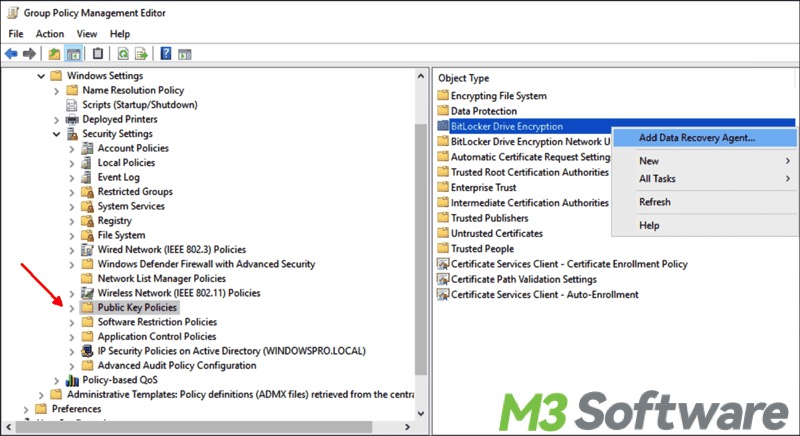Click the IP Security Policies icon
Image resolution: width=800 pixels, height=436 pixels.
[87, 351]
